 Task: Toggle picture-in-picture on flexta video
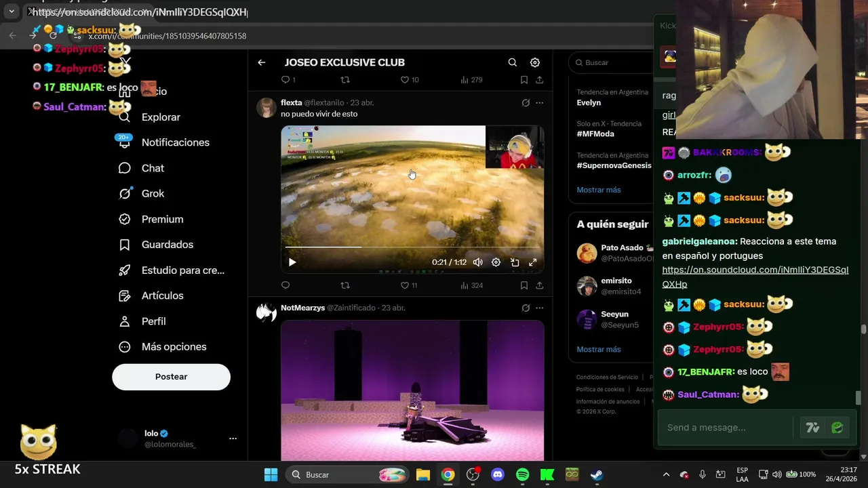(515, 262)
